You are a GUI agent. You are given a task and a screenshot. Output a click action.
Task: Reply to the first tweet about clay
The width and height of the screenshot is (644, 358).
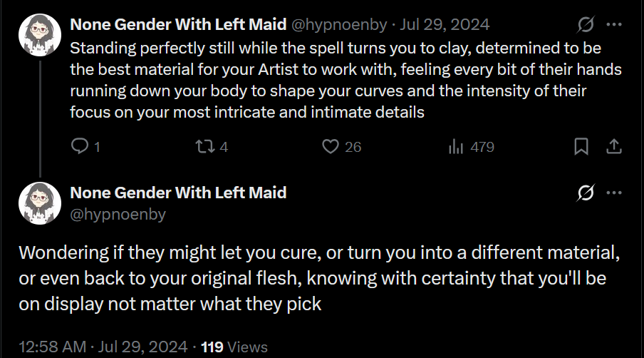[80, 147]
